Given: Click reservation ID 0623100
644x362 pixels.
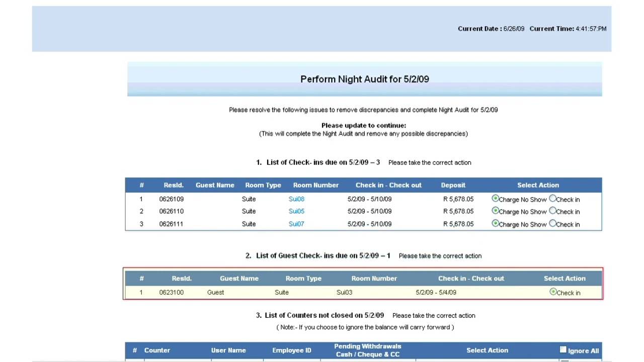Looking at the screenshot, I should point(171,292).
